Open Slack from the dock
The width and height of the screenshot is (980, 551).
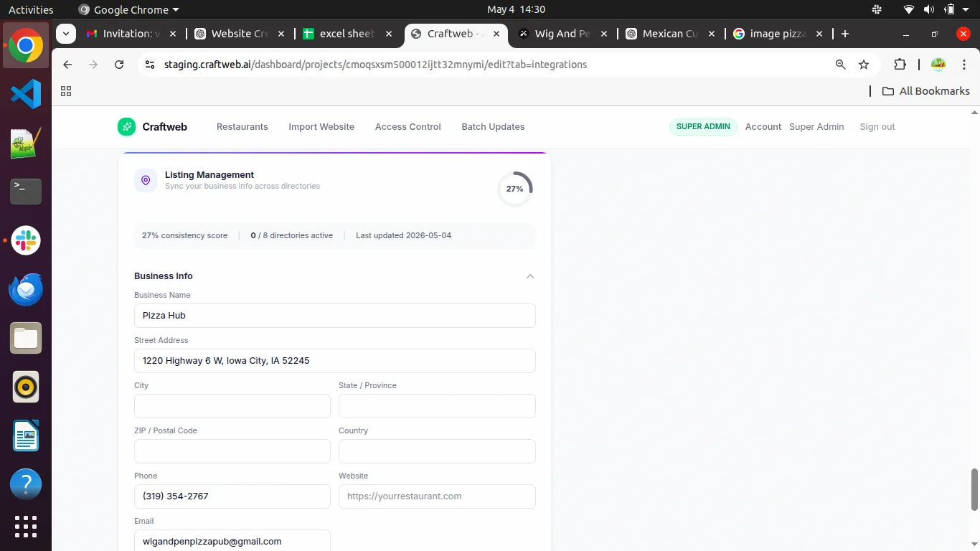point(26,240)
